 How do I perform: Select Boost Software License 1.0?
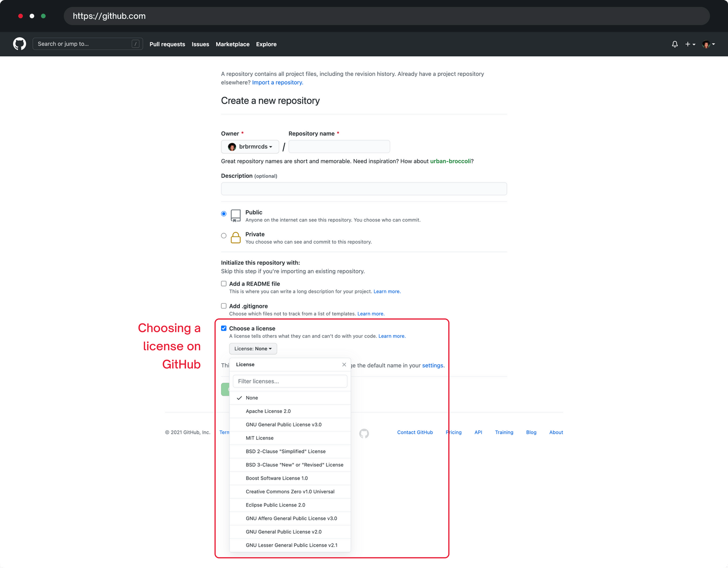(x=290, y=478)
